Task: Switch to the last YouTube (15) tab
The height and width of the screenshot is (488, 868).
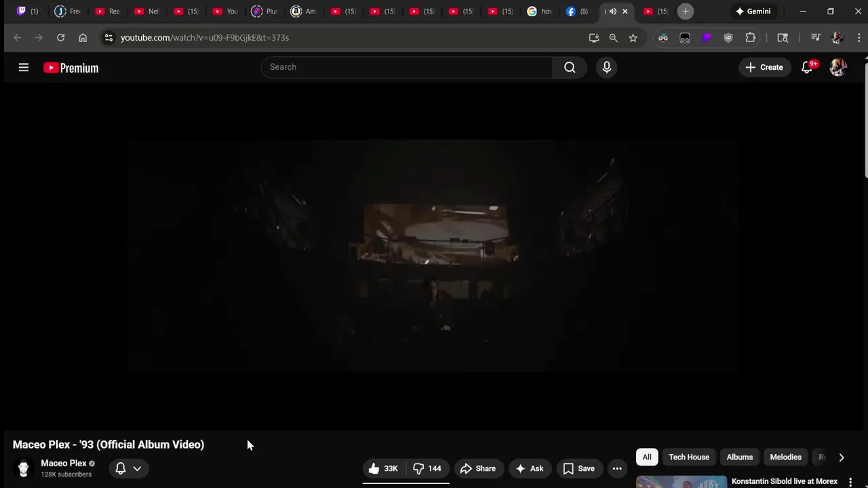Action: pyautogui.click(x=655, y=12)
